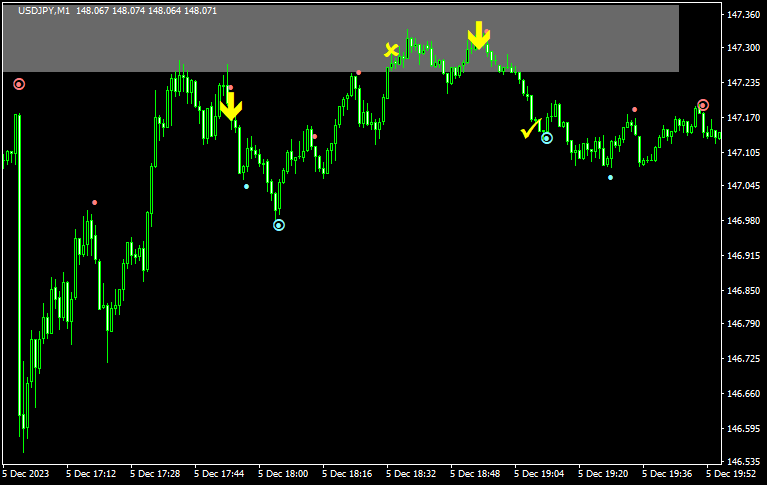Click the yellow X mark
Screen dimensions: 767x485
392,50
